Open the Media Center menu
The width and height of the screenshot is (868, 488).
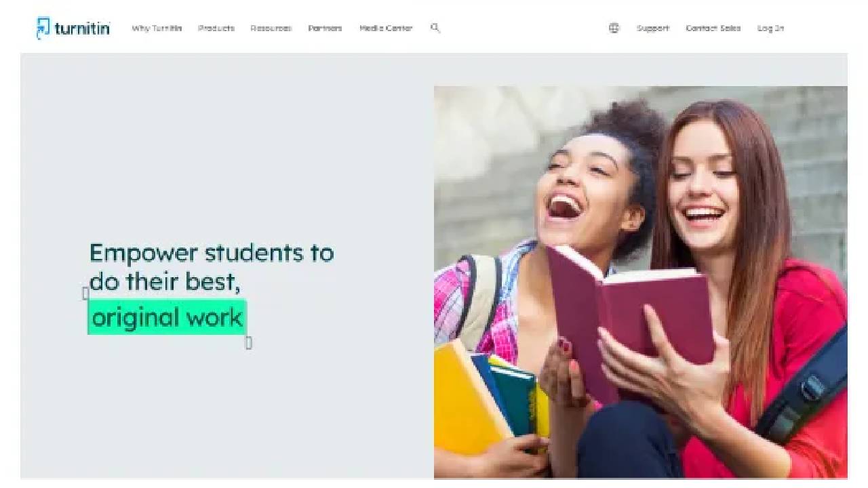point(386,28)
